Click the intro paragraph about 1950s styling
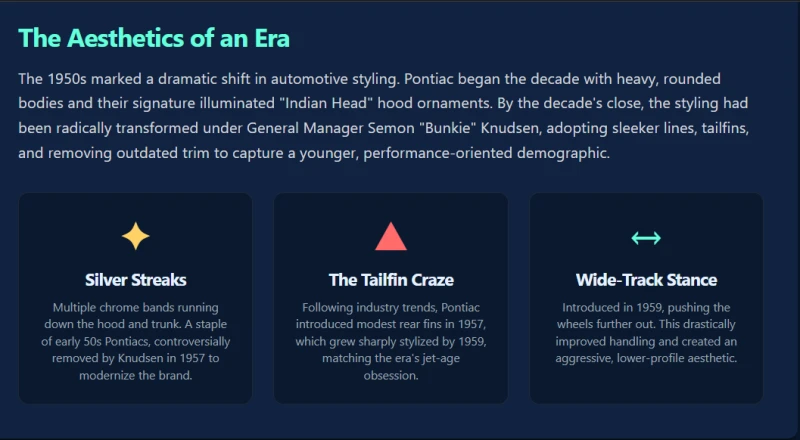The image size is (800, 440). pos(384,116)
